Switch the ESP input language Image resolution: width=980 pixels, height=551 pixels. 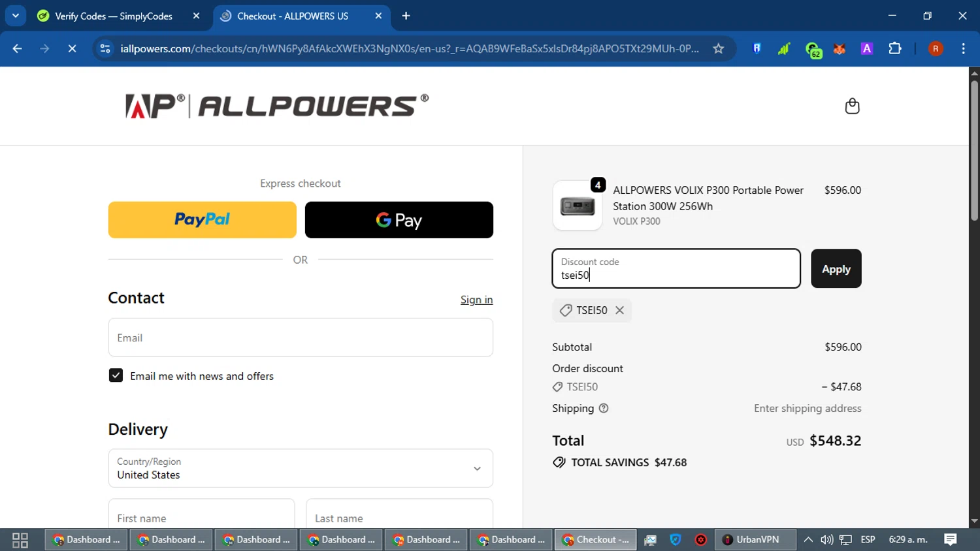(868, 540)
